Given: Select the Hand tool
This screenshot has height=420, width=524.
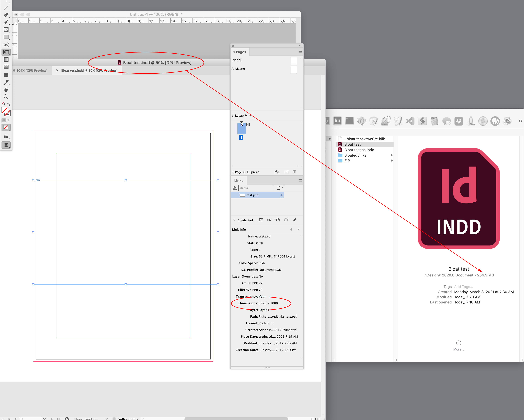Looking at the screenshot, I should (6, 89).
